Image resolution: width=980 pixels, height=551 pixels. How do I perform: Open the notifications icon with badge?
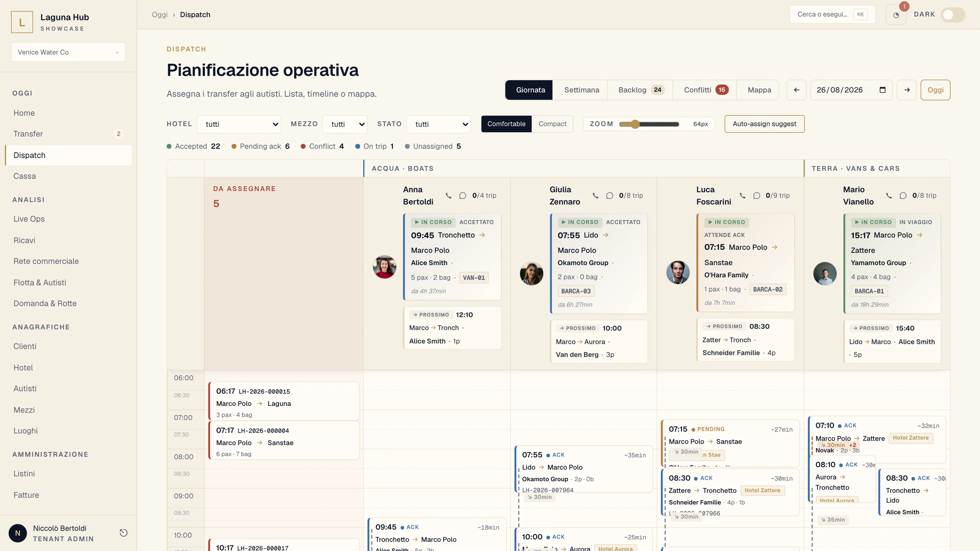coord(896,15)
